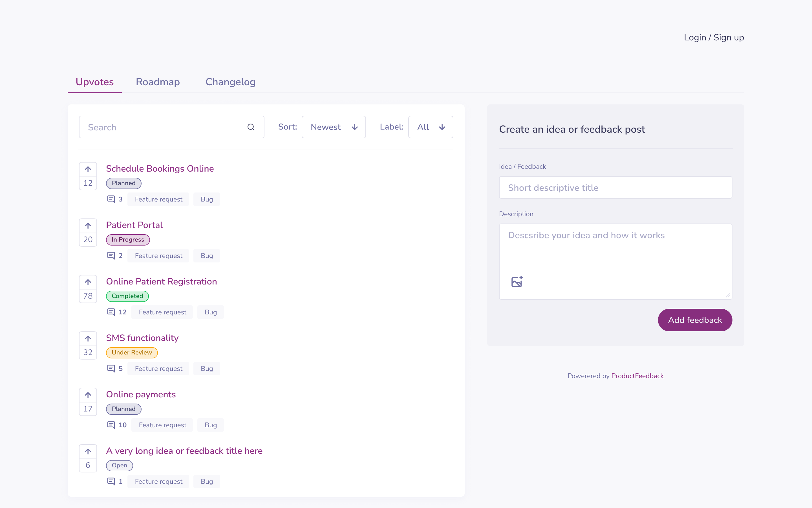Screen dimensions: 812x508
Task: Upvote Schedule Bookings Online arrow
Action: point(88,169)
